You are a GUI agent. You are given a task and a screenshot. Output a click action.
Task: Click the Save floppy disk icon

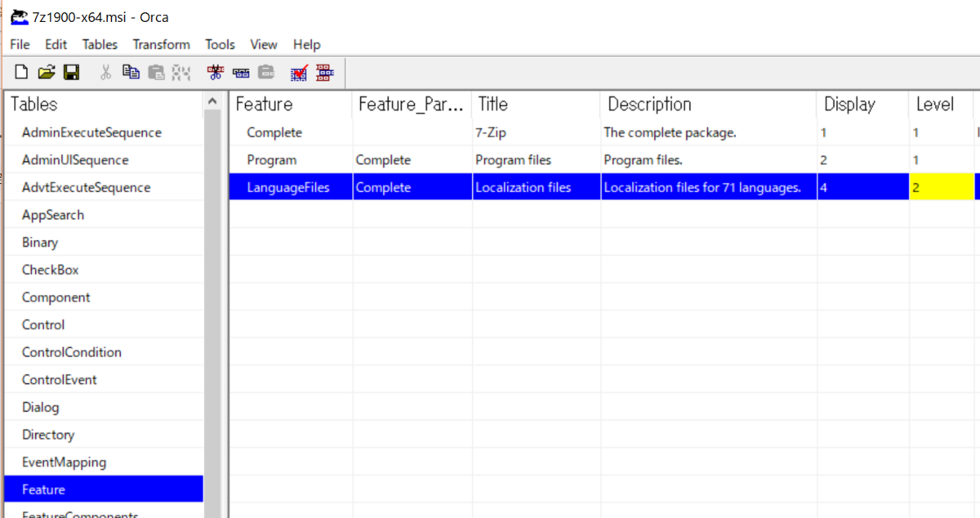pos(71,73)
